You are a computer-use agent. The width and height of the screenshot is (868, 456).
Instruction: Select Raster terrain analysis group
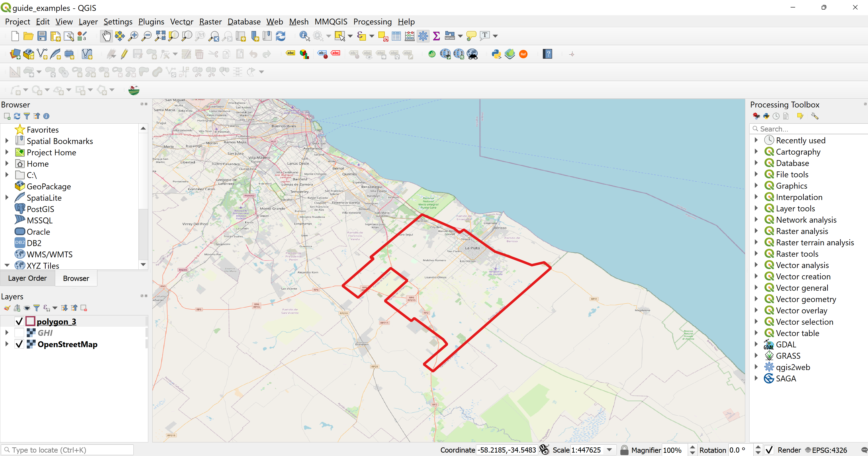[815, 242]
